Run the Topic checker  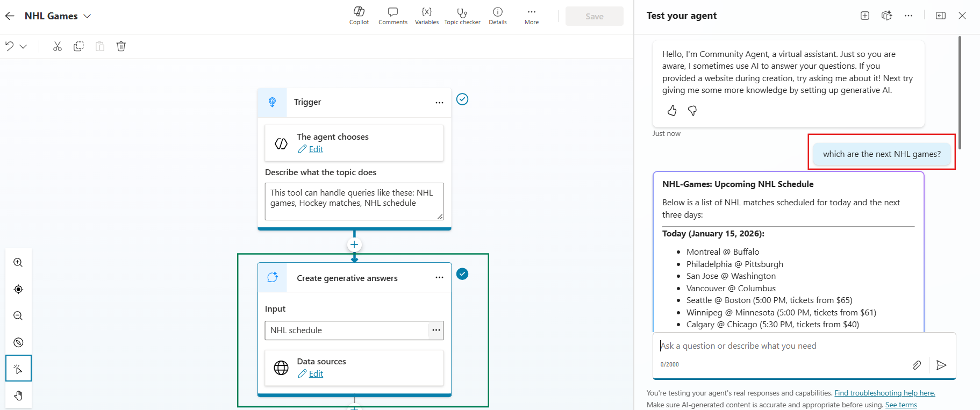click(462, 16)
